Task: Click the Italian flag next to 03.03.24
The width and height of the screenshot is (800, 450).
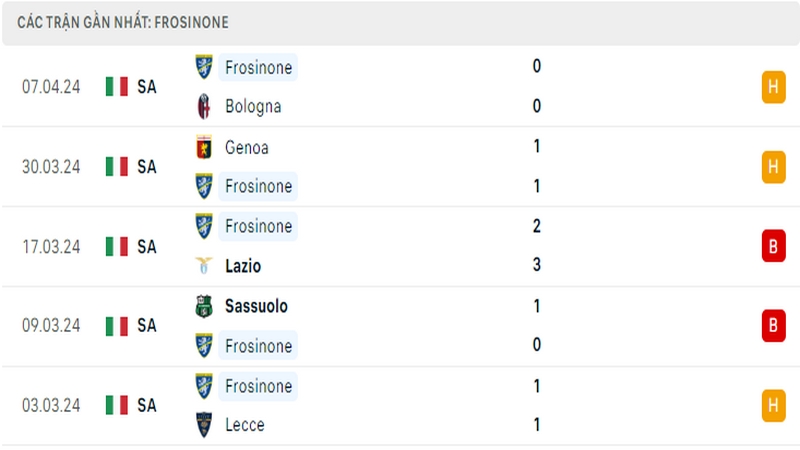Action: (x=117, y=405)
